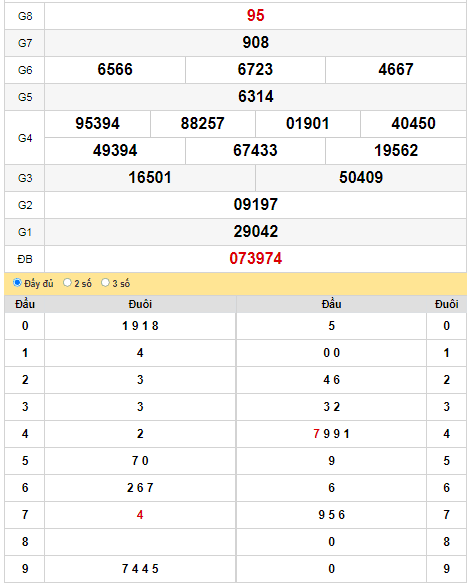Click the G3 number 16501

tap(150, 178)
